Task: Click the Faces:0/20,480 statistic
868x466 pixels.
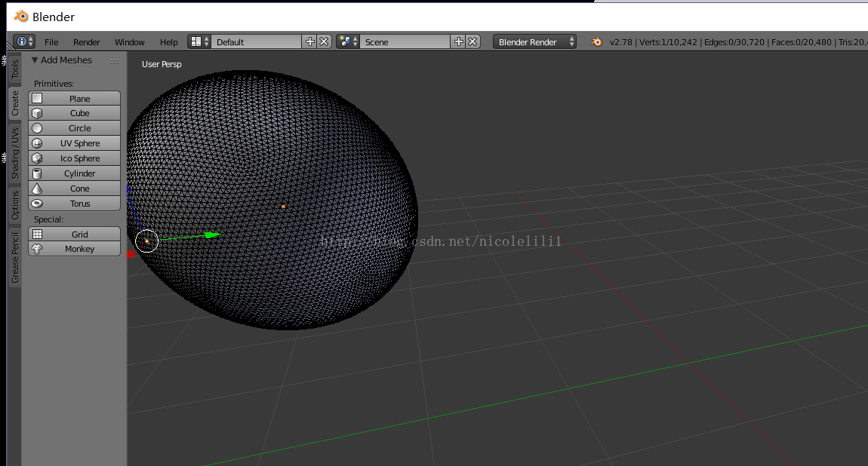Action: point(801,42)
